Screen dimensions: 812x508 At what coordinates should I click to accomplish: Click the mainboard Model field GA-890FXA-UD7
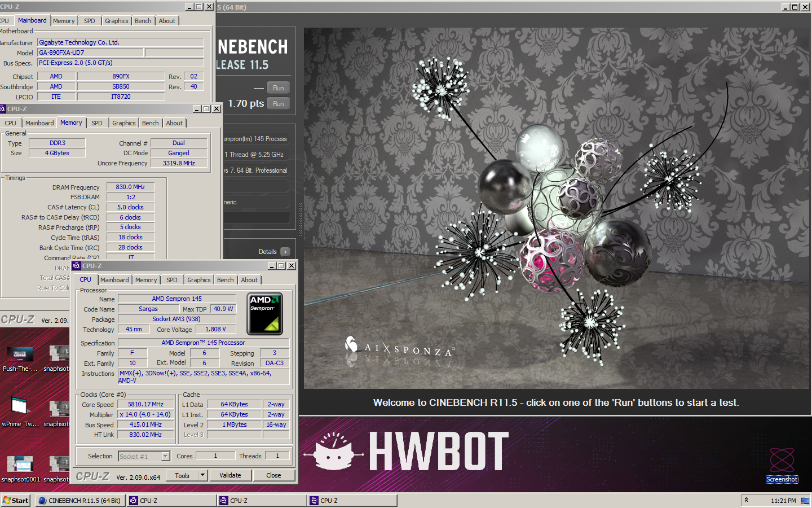tap(91, 52)
